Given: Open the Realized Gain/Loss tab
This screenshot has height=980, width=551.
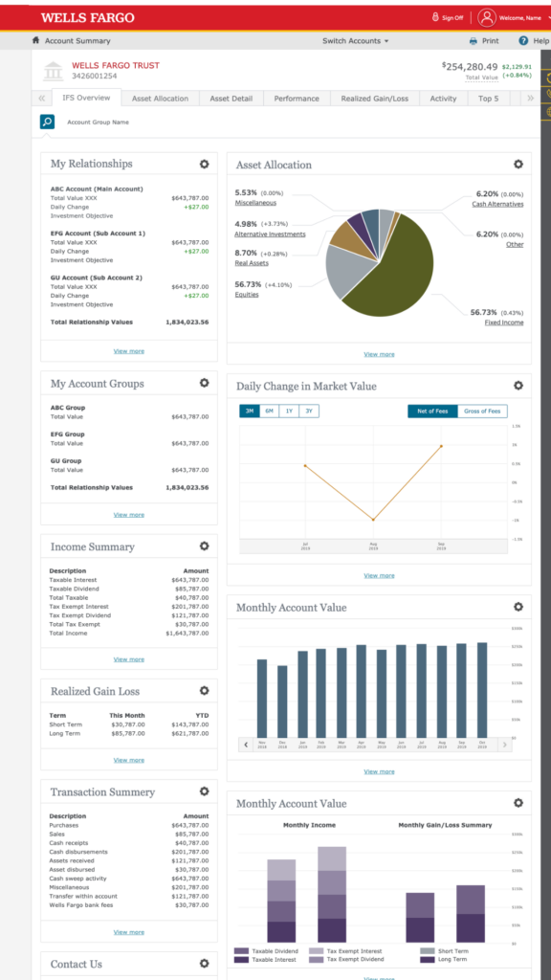Looking at the screenshot, I should pyautogui.click(x=375, y=99).
